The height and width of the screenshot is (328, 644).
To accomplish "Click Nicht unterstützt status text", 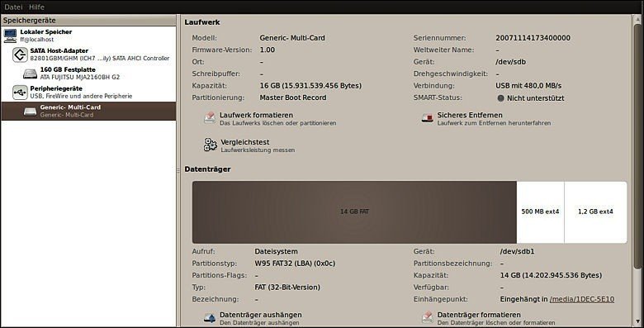I will point(536,98).
